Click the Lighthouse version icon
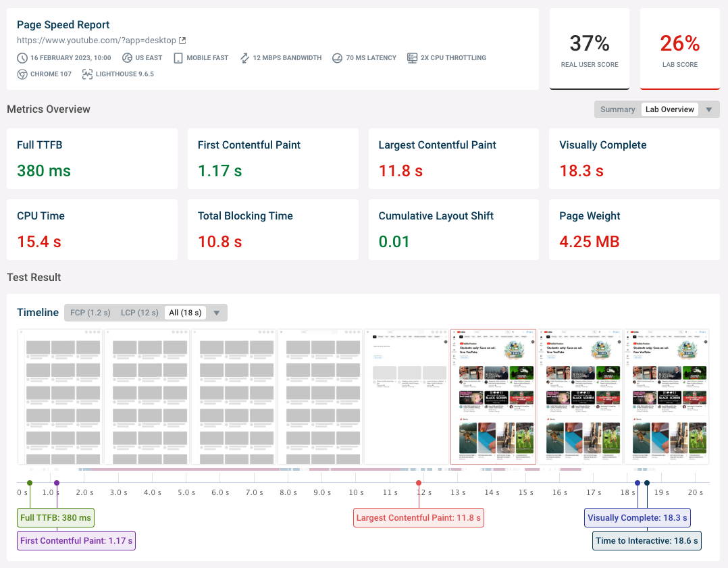The height and width of the screenshot is (568, 728). [87, 74]
